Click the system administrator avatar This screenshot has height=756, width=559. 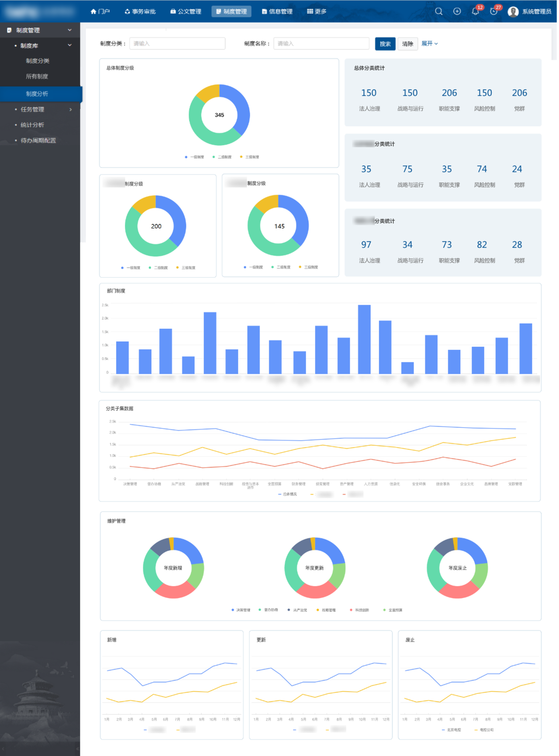(x=513, y=11)
